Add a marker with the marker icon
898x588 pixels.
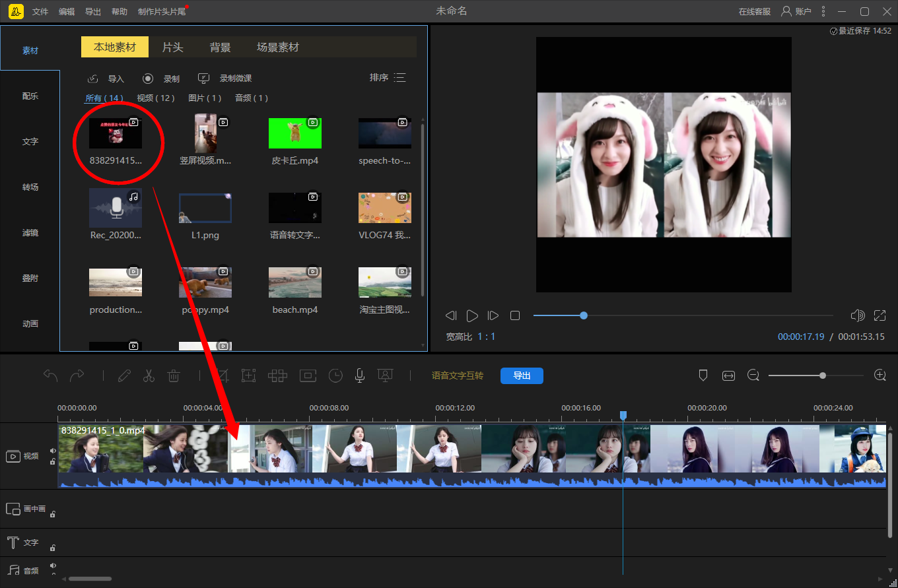[703, 375]
